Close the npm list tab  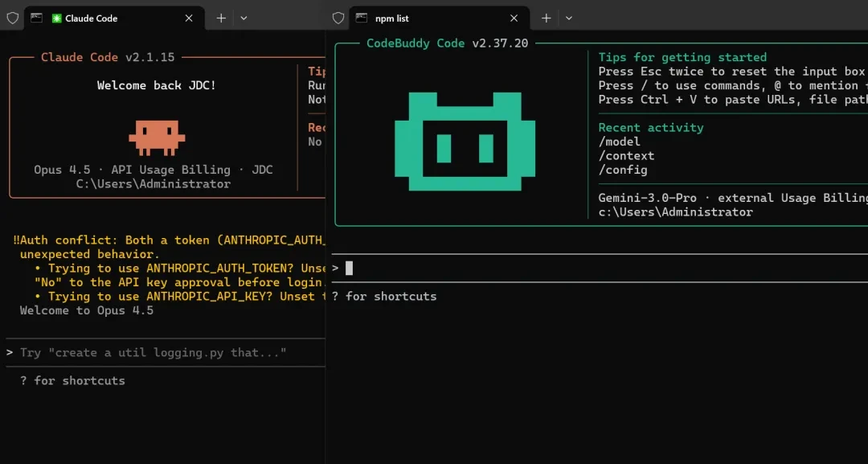[x=514, y=18]
